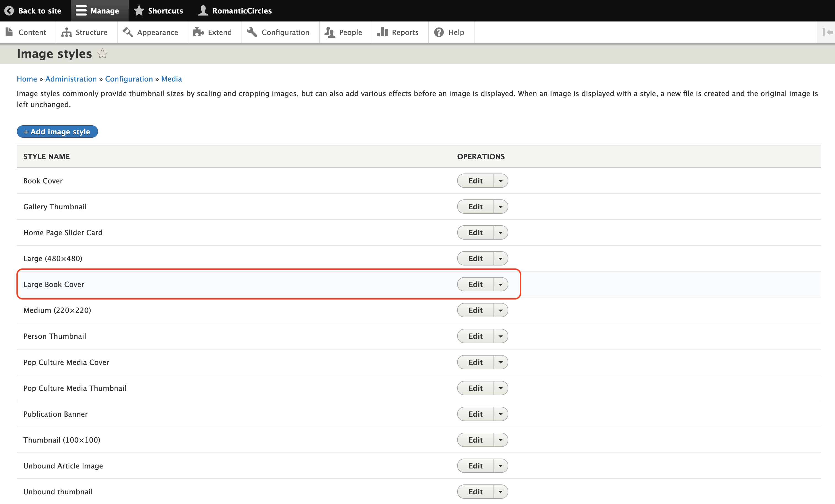Expand operations dropdown for Medium (220×220)

[x=500, y=310]
